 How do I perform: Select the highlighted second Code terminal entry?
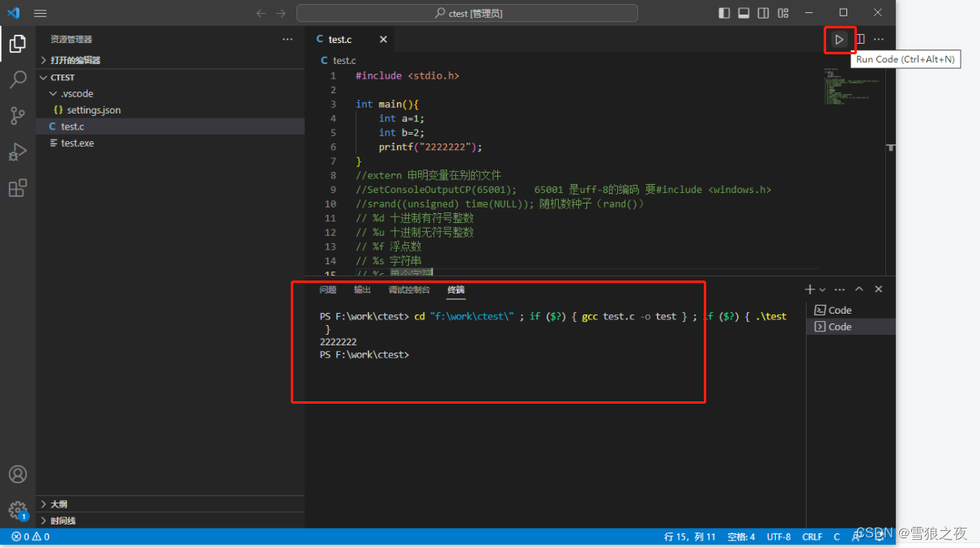(x=851, y=327)
